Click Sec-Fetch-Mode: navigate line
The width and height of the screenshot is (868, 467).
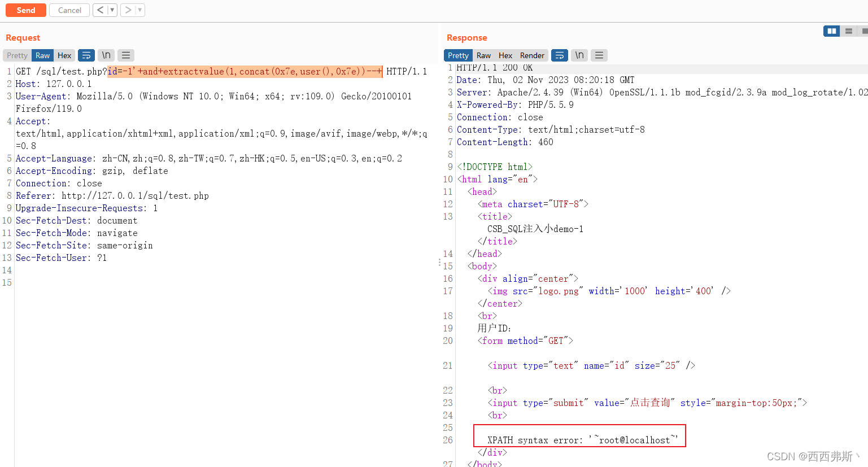click(77, 233)
